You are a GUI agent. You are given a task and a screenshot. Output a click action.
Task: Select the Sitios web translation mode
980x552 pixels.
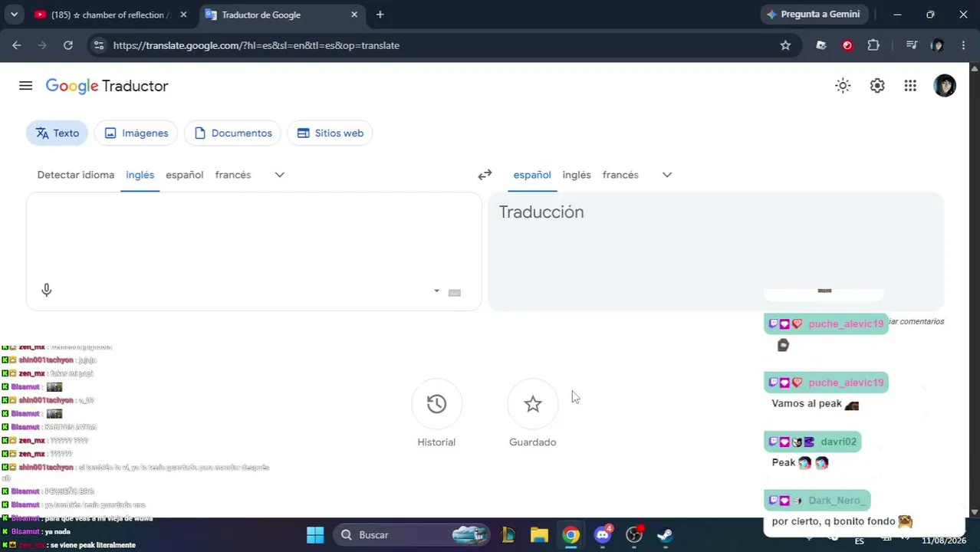pyautogui.click(x=330, y=133)
